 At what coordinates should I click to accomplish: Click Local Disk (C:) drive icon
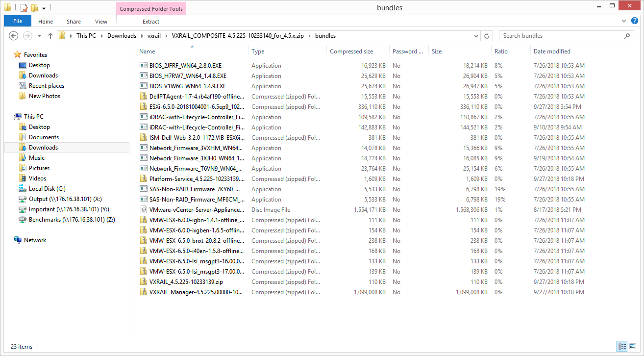coord(23,189)
